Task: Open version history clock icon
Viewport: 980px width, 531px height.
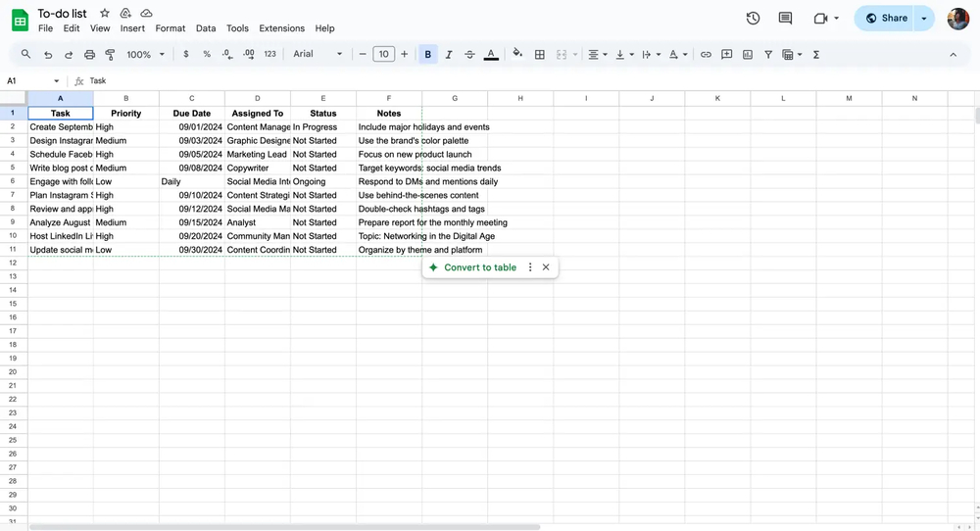Action: coord(753,18)
